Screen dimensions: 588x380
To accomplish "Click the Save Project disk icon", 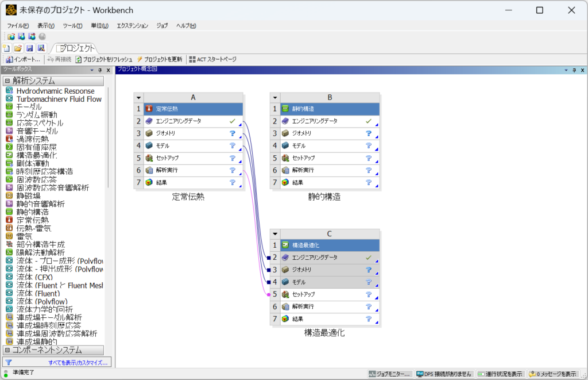I will click(30, 48).
